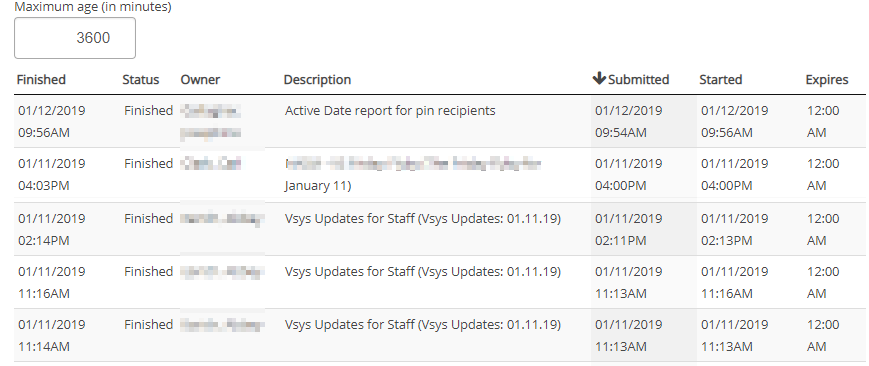The height and width of the screenshot is (366, 869).
Task: Open Vsys Updates for Staff finished 11:14AM
Action: pos(423,324)
